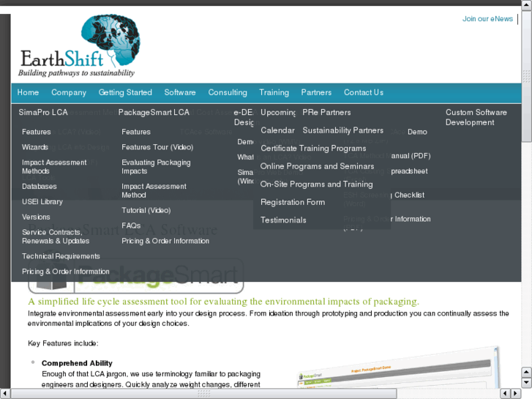532x399 pixels.
Task: Open Evaluating Packaging Impacts link
Action: [x=156, y=167]
